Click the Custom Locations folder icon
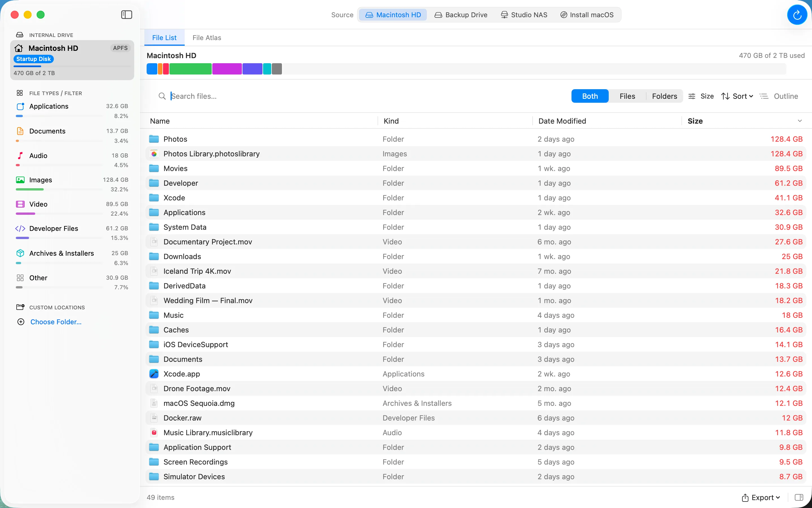Viewport: 812px width, 508px height. tap(20, 307)
